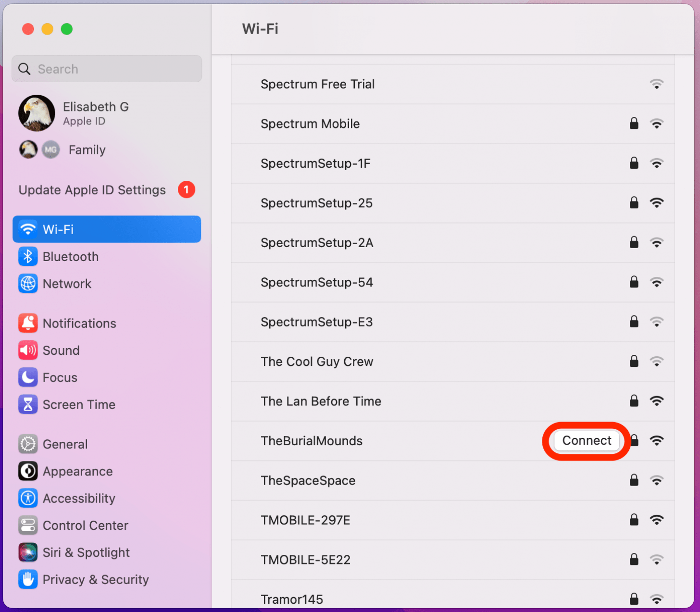
Task: Open General gear icon
Action: point(28,444)
